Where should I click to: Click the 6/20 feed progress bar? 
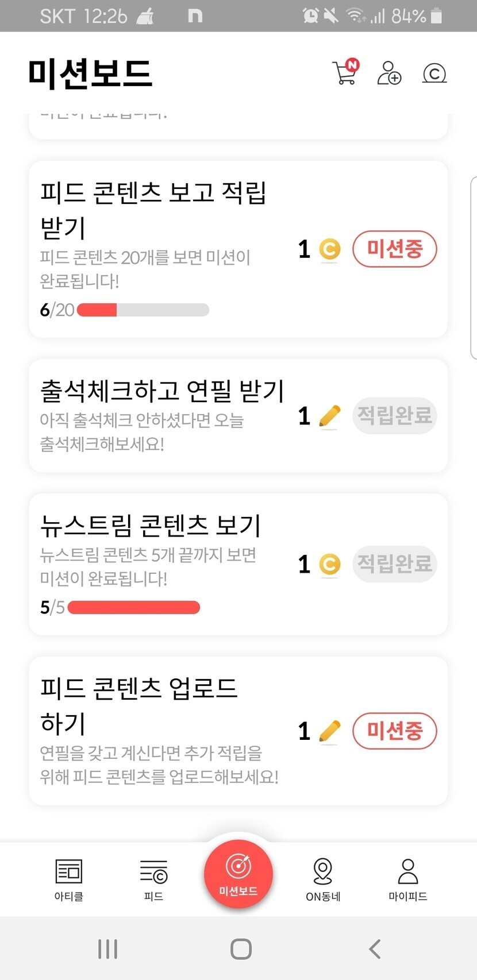coord(143,310)
